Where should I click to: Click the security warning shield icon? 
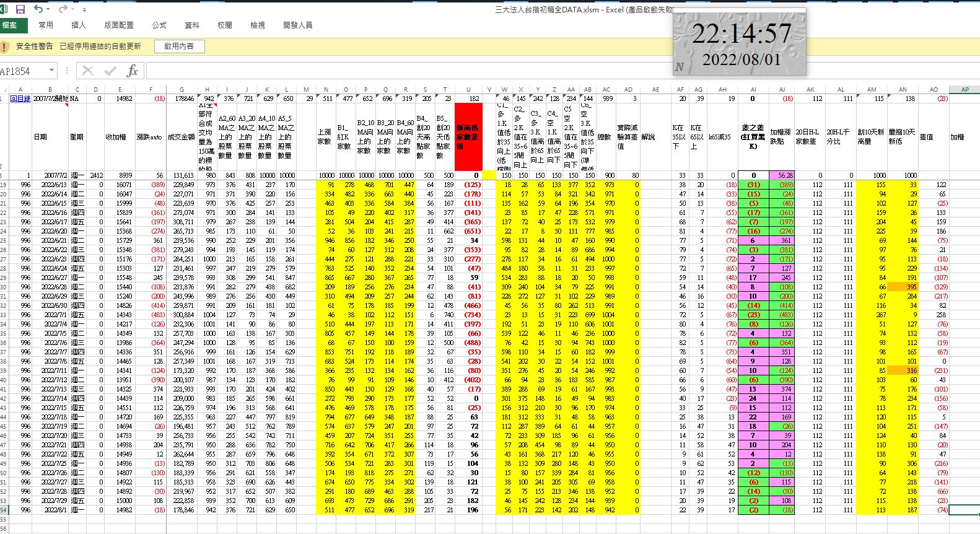(5, 46)
